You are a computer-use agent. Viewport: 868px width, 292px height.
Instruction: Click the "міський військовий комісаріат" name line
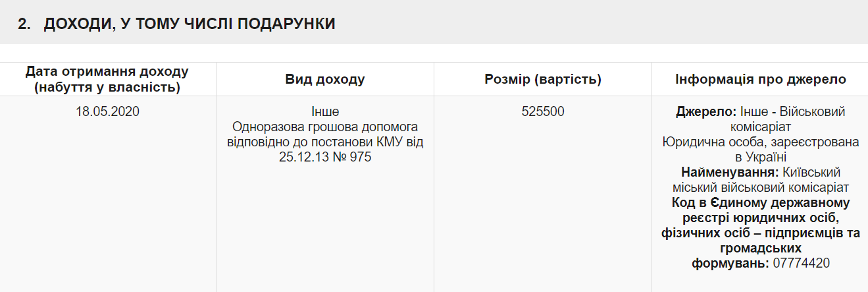[x=760, y=188]
